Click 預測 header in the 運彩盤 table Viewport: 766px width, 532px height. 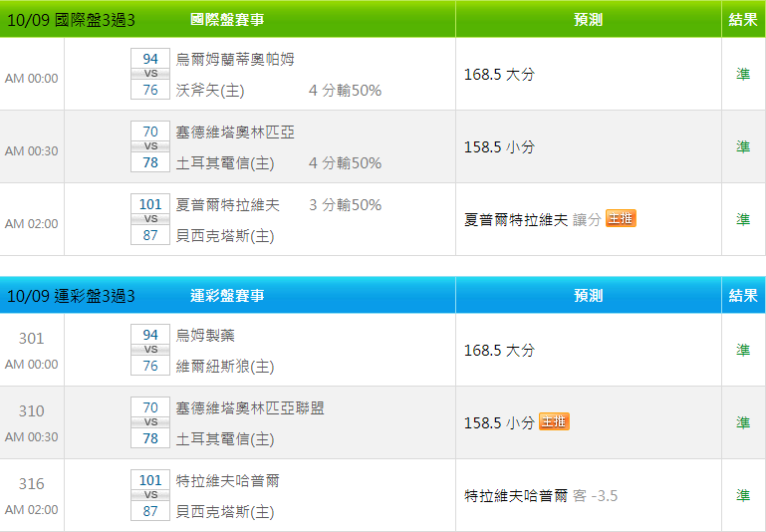[588, 296]
